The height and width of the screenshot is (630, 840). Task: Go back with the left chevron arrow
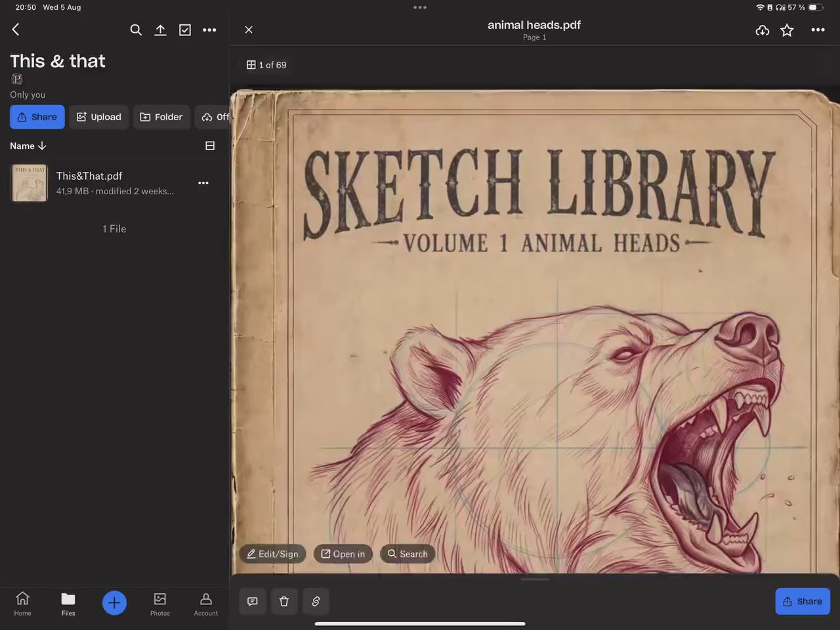coord(16,30)
